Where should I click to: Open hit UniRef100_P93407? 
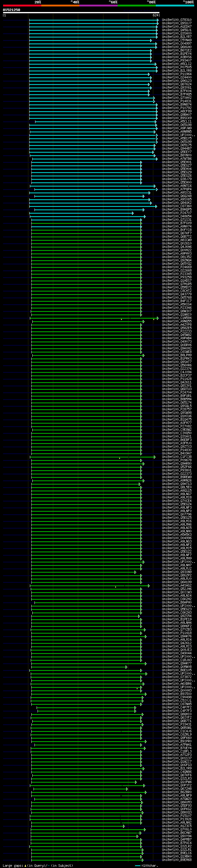point(177,61)
